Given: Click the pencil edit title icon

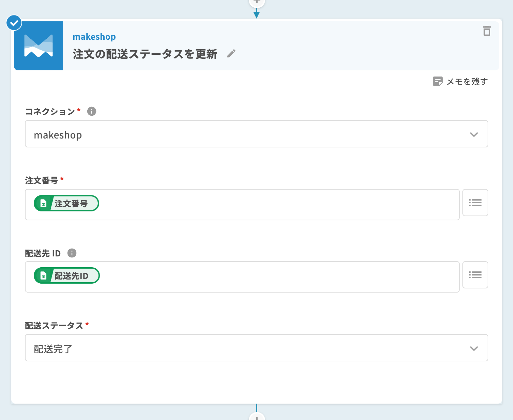Looking at the screenshot, I should [231, 54].
